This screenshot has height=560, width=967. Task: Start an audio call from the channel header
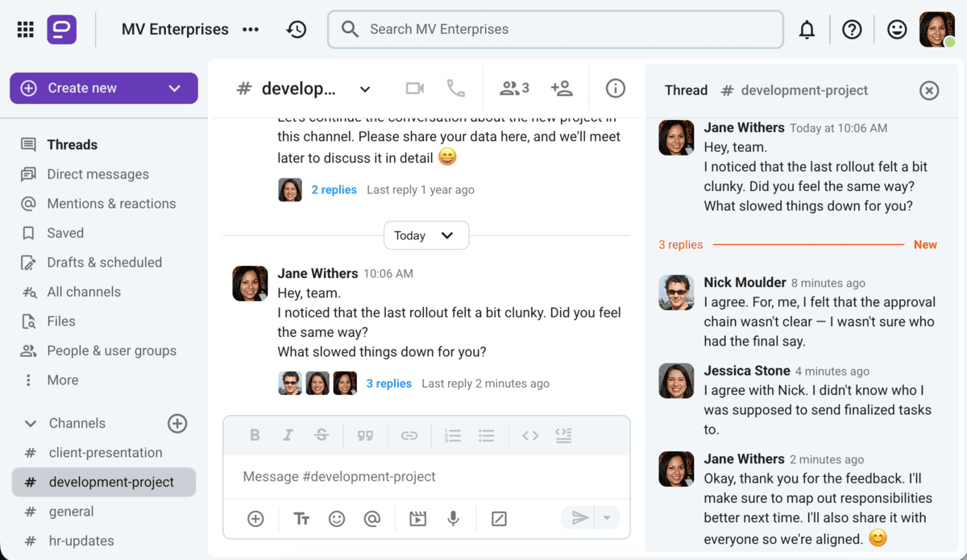(456, 89)
